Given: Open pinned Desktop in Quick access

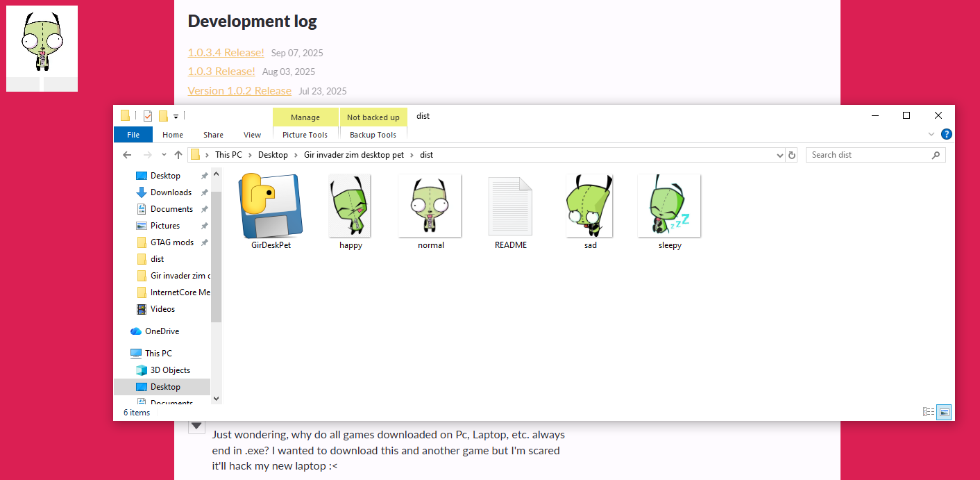Looking at the screenshot, I should (165, 176).
